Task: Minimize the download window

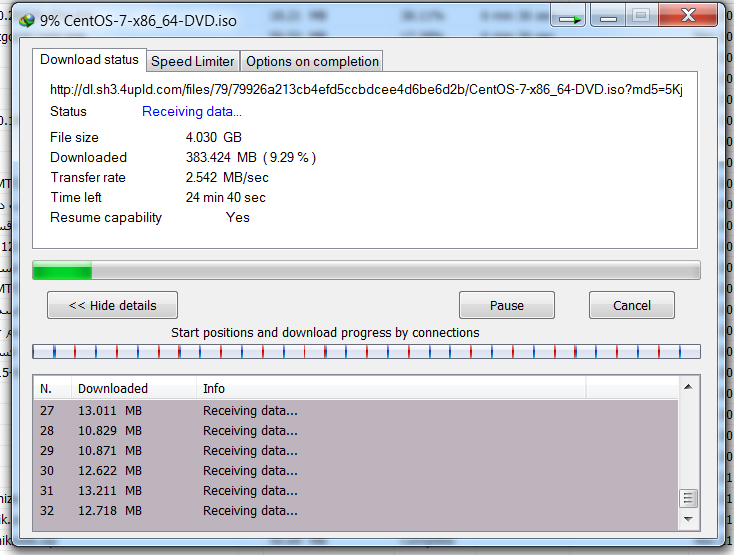Action: [x=608, y=17]
